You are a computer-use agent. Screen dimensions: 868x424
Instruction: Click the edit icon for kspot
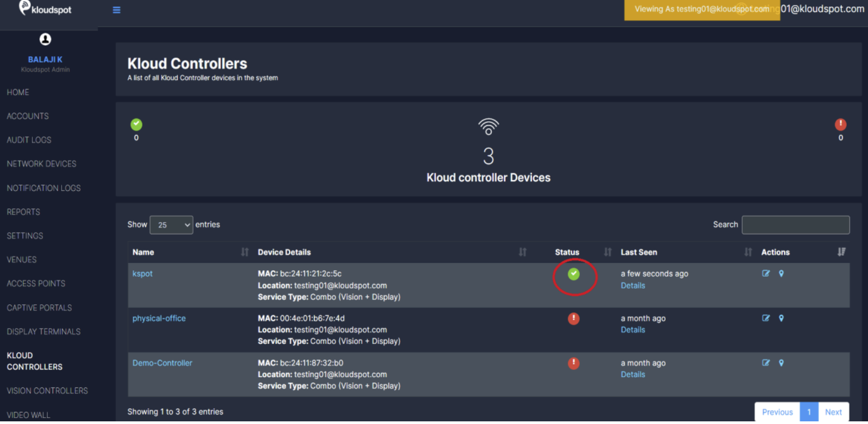click(x=766, y=273)
